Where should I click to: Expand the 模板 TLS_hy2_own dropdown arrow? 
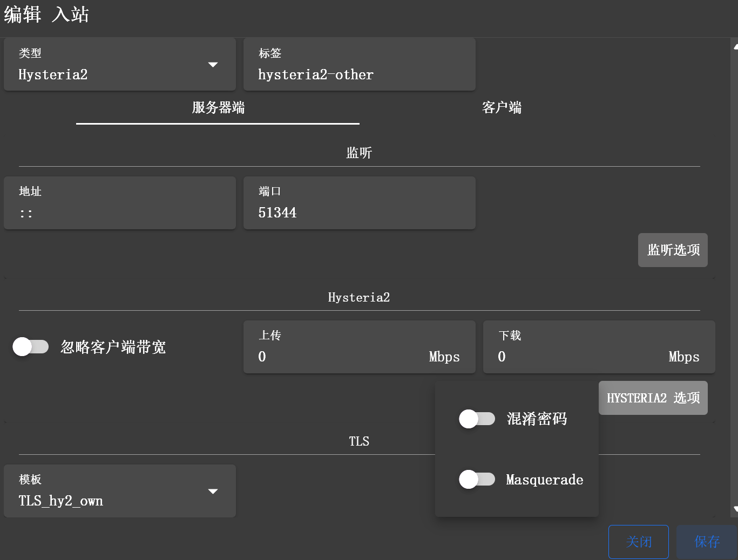click(x=213, y=491)
